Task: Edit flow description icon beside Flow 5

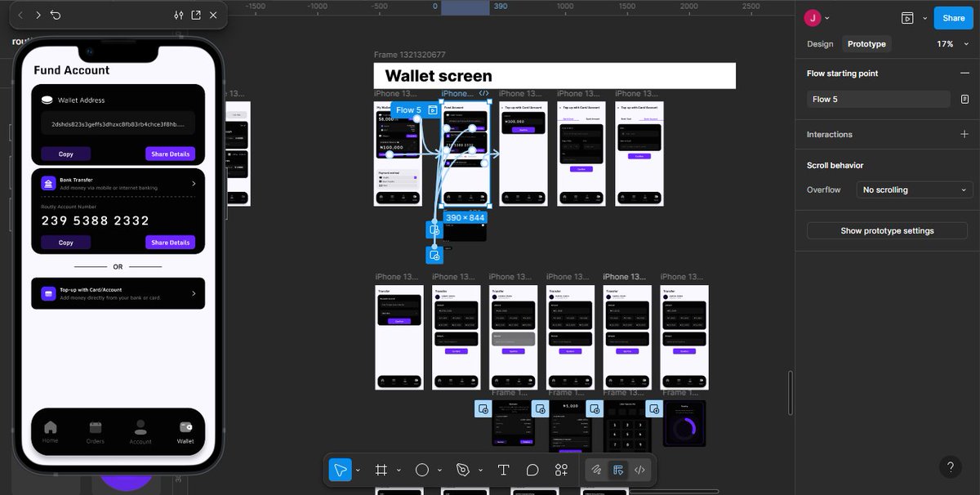Action: click(964, 99)
